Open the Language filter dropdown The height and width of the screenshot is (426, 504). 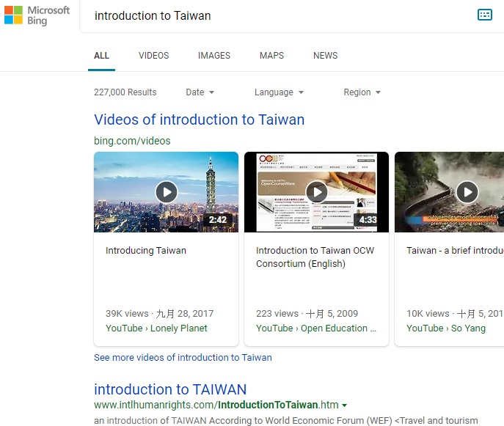coord(279,92)
